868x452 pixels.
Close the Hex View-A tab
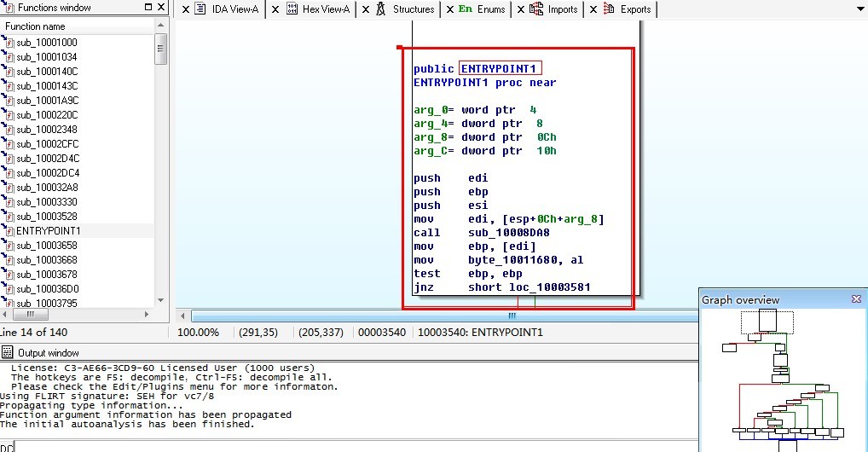click(x=275, y=9)
